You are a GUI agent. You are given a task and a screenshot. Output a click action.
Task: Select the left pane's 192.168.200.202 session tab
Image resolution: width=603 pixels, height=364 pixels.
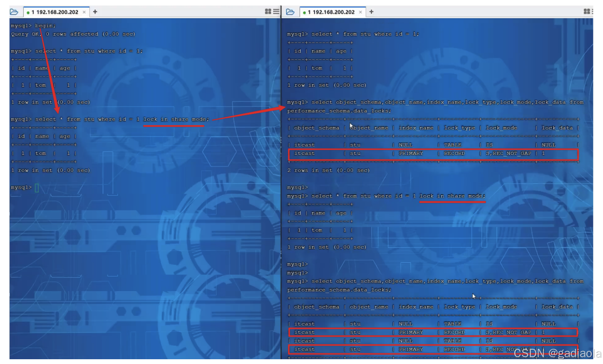click(x=56, y=12)
